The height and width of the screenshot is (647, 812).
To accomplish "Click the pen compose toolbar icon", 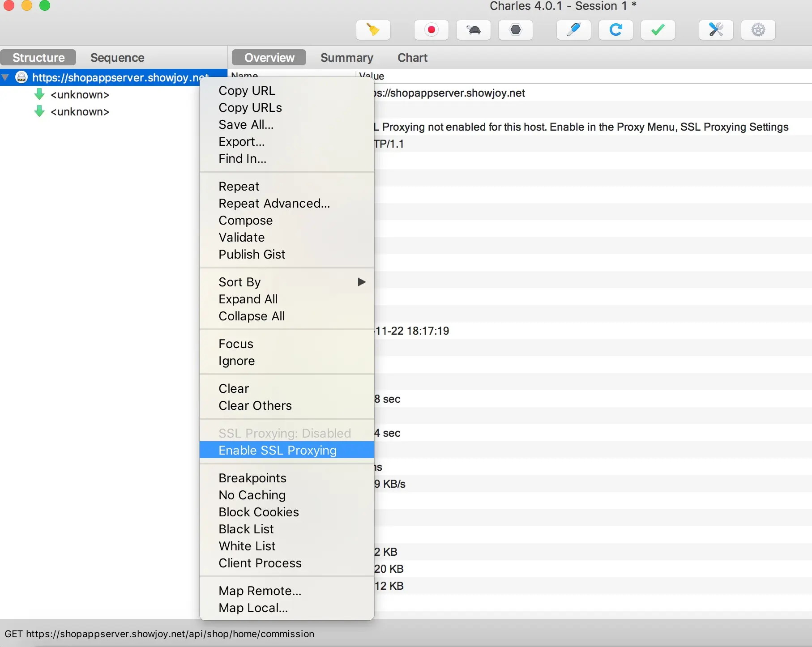I will pos(574,30).
